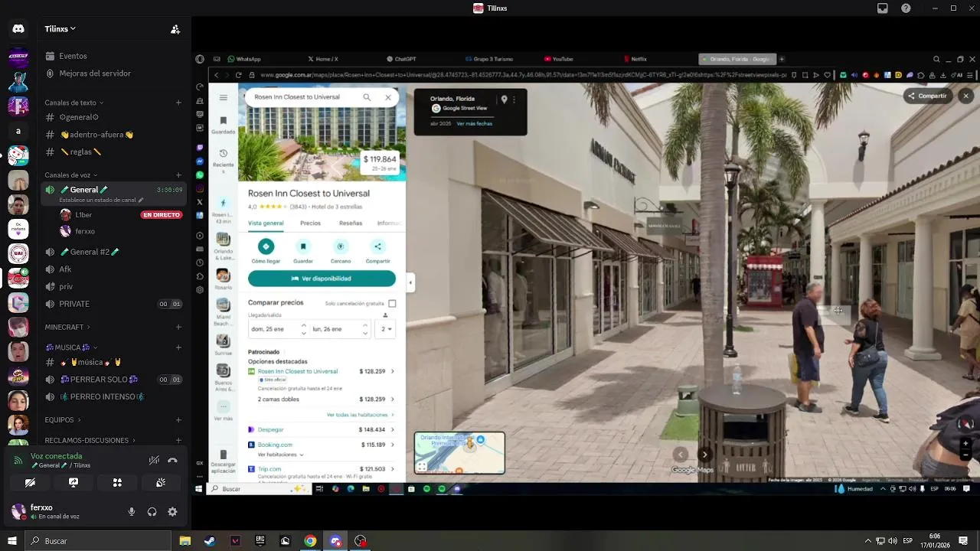This screenshot has width=980, height=551.
Task: Select the Precios tab for the hotel
Action: [310, 223]
